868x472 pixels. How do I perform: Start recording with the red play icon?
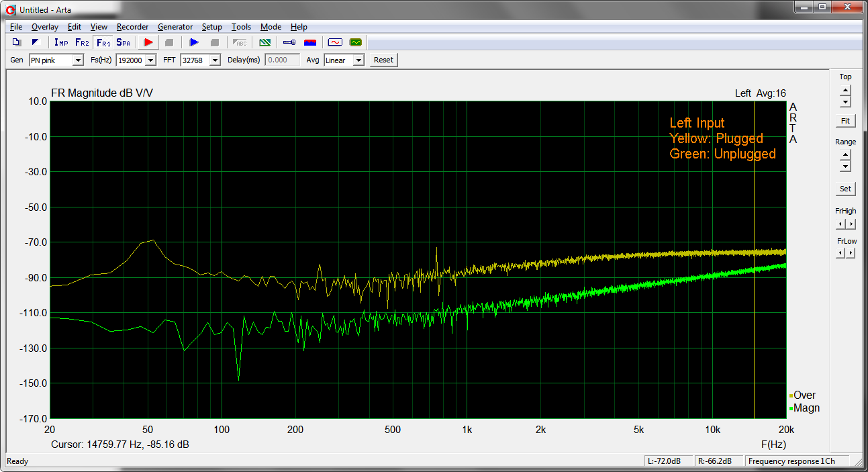tap(148, 42)
